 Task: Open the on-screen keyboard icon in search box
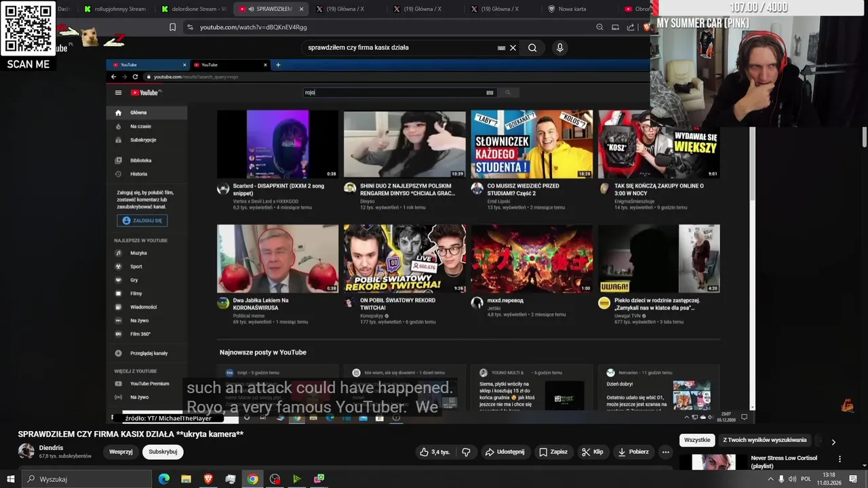click(x=501, y=47)
